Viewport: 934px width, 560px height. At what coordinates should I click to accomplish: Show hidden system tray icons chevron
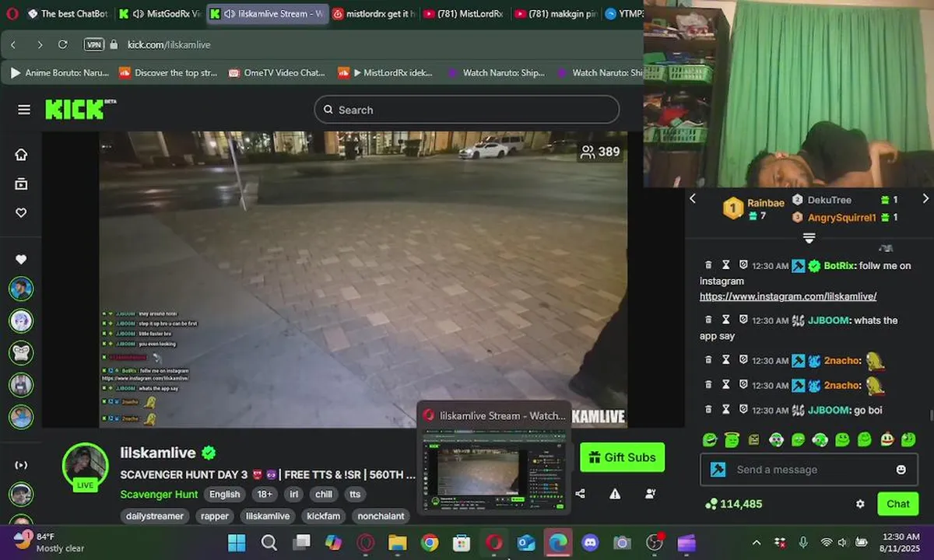tap(756, 542)
